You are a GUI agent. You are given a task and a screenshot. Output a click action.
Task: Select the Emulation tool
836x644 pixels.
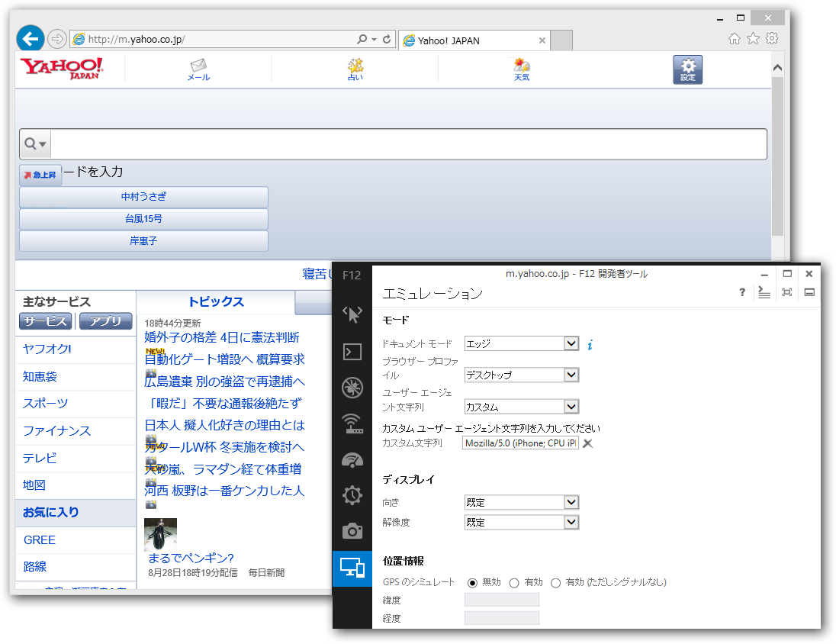click(352, 568)
